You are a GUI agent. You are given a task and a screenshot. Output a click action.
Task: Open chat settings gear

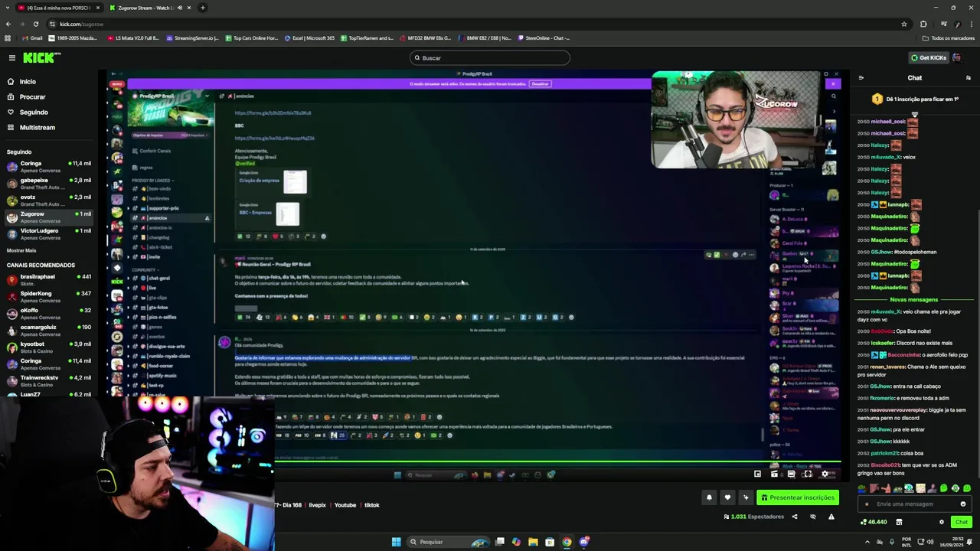pyautogui.click(x=942, y=522)
